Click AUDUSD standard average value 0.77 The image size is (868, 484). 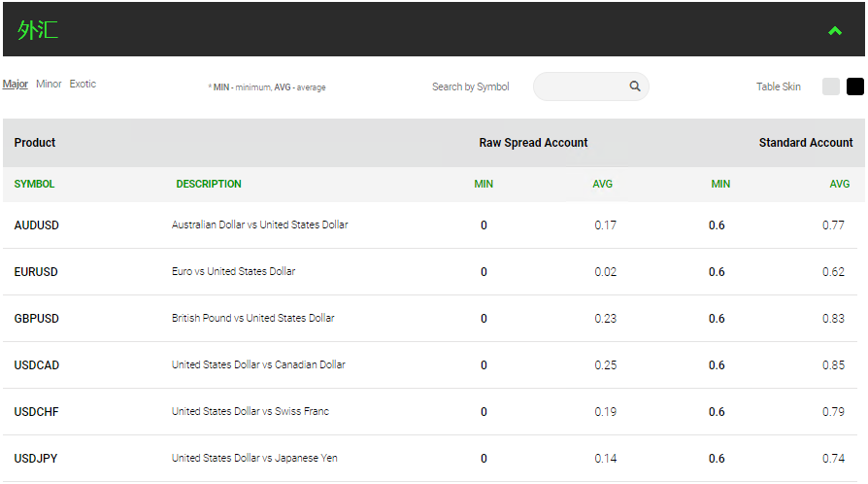(x=833, y=225)
